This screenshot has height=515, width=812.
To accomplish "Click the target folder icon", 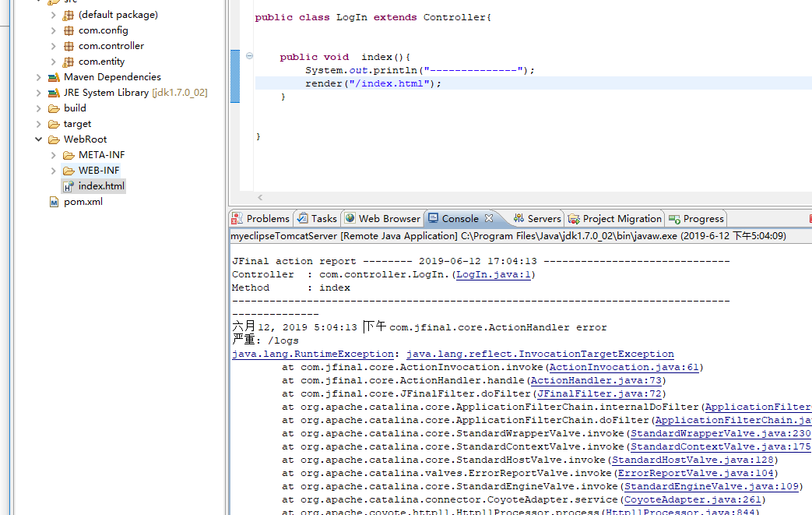I will [x=54, y=124].
